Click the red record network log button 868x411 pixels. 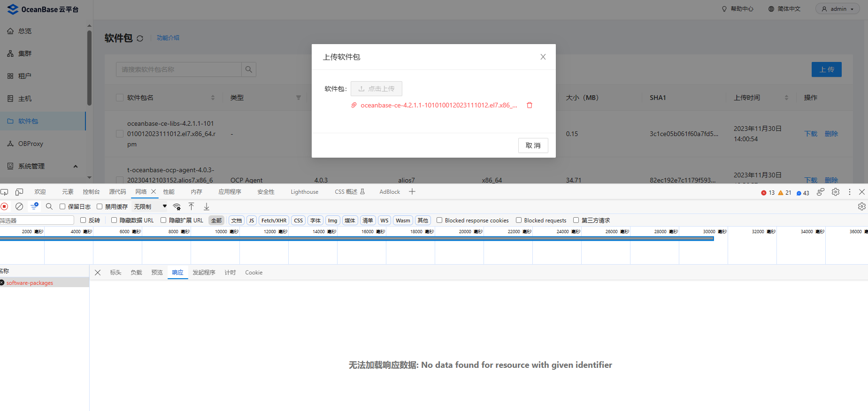pyautogui.click(x=5, y=206)
